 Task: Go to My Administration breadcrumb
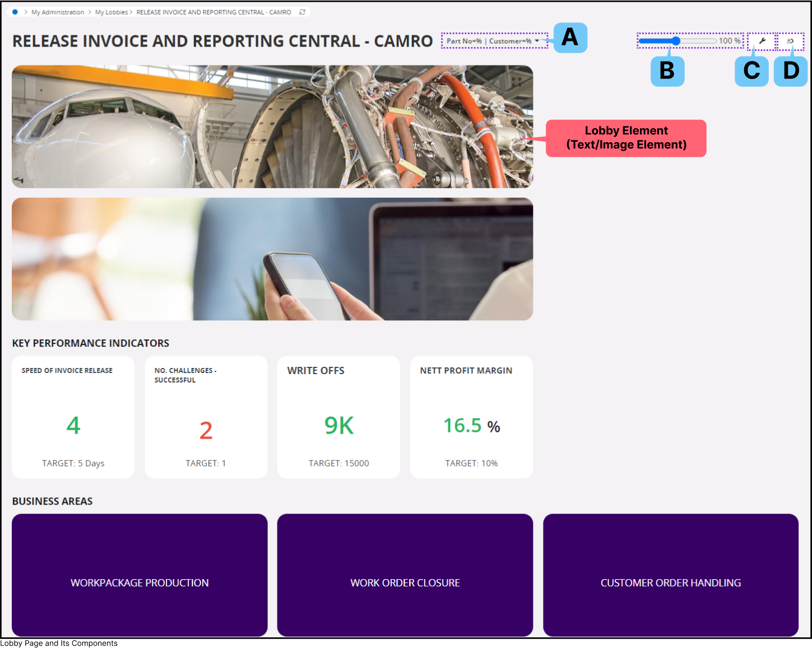58,12
